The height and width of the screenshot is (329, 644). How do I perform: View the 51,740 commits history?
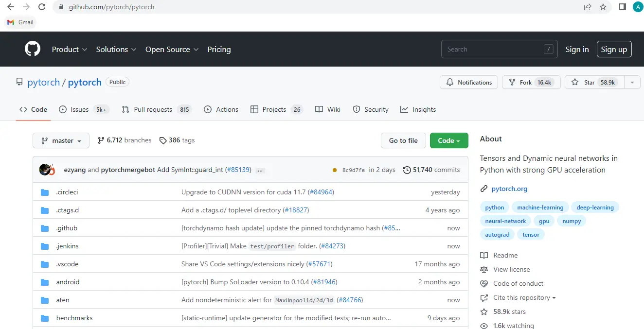pos(431,170)
